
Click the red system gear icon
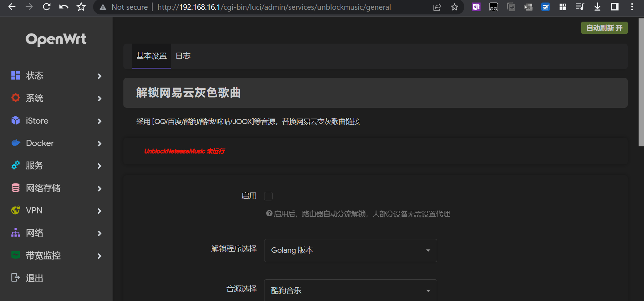tap(16, 98)
